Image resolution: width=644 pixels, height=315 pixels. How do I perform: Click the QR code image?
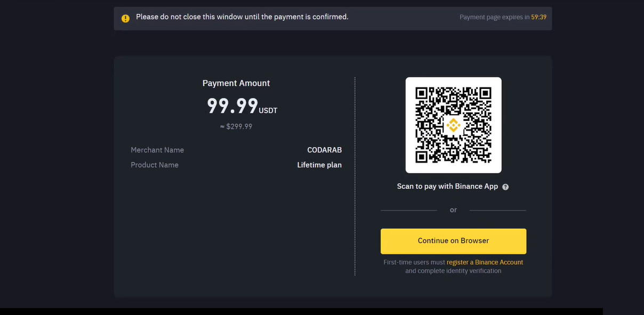pyautogui.click(x=453, y=125)
